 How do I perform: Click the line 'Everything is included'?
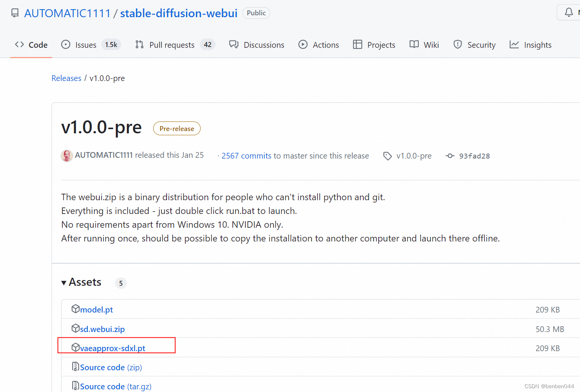click(x=179, y=211)
